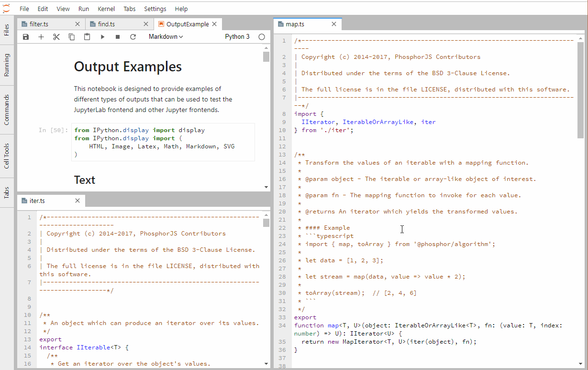Save the OutputExample notebook

[x=25, y=36]
